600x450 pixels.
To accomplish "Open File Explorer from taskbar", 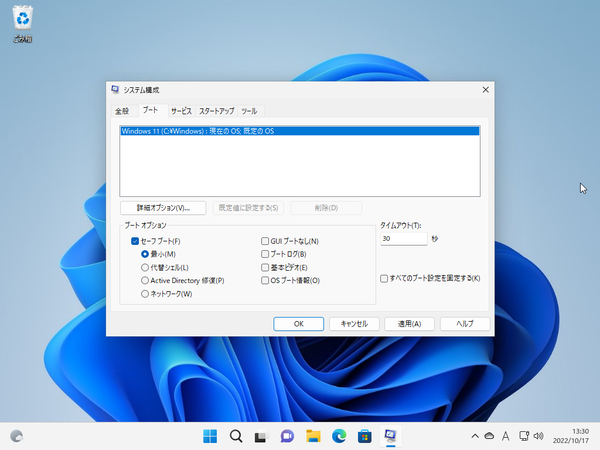I will click(313, 436).
